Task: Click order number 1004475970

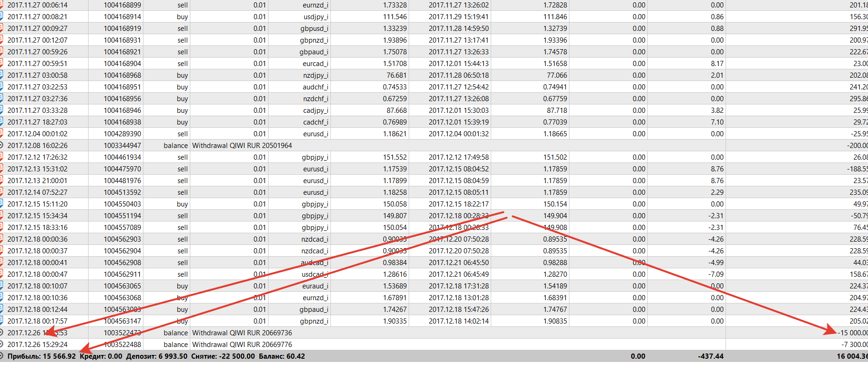Action: (122, 169)
